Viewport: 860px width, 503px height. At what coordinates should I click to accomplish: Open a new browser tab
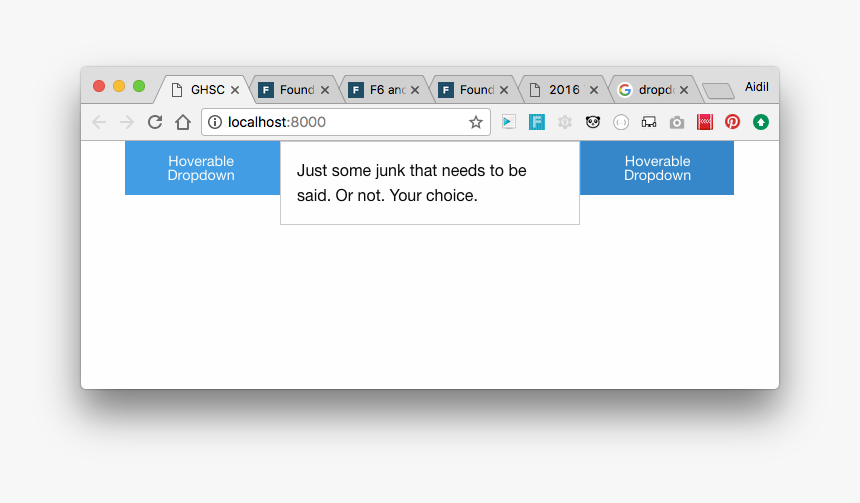coord(718,91)
